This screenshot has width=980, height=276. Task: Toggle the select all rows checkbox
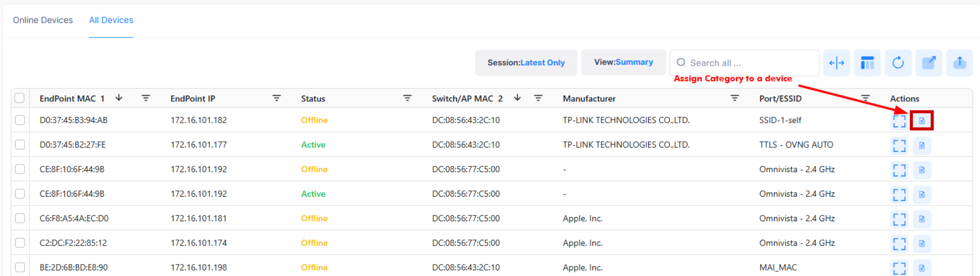point(20,98)
